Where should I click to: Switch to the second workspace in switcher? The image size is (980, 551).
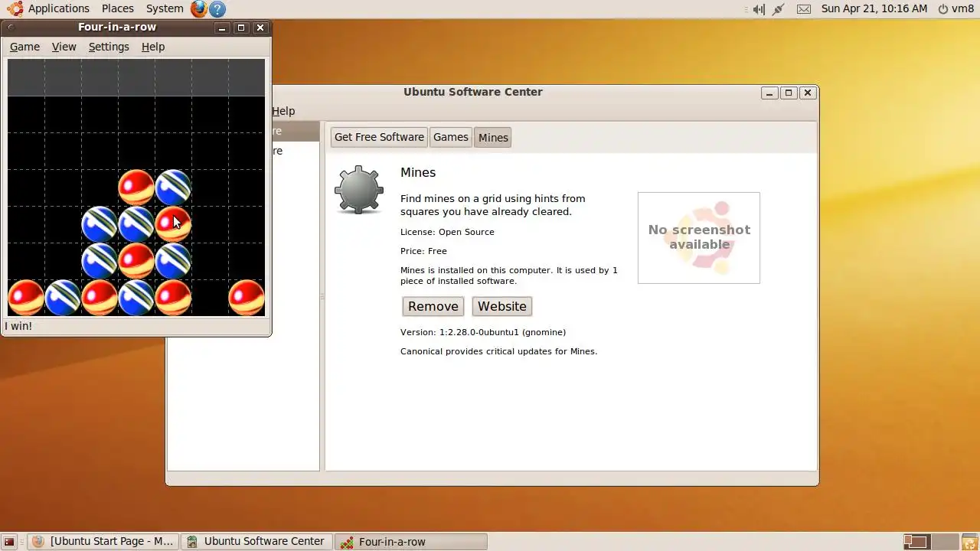(945, 542)
